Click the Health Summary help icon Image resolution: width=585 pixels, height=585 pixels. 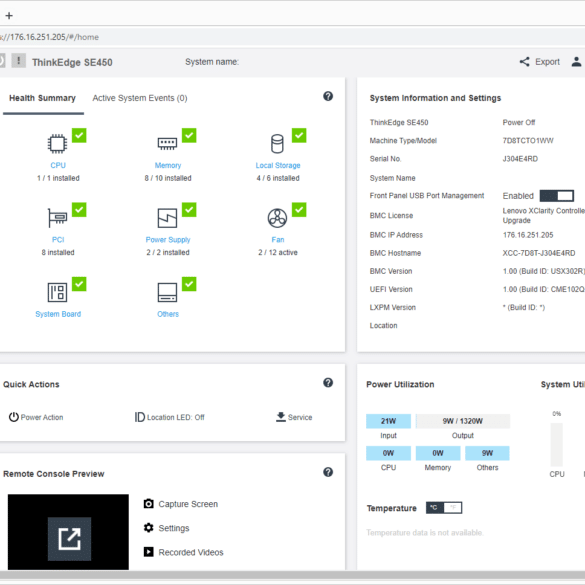point(328,96)
